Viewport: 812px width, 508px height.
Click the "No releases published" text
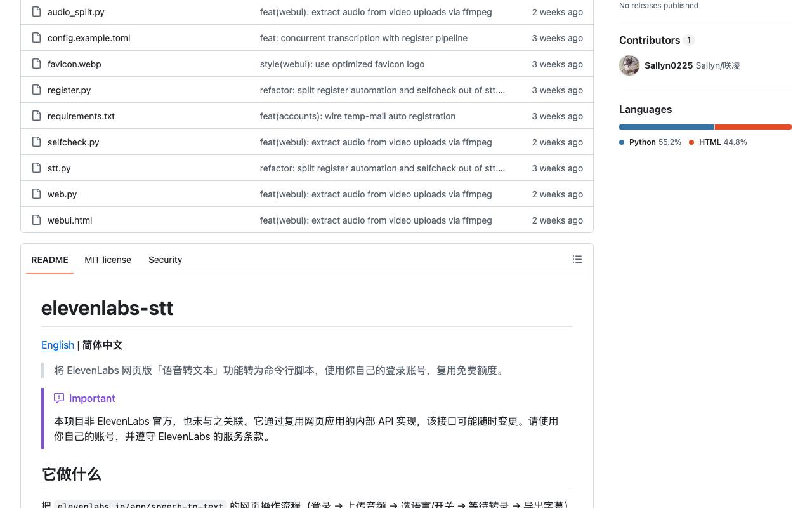tap(658, 5)
